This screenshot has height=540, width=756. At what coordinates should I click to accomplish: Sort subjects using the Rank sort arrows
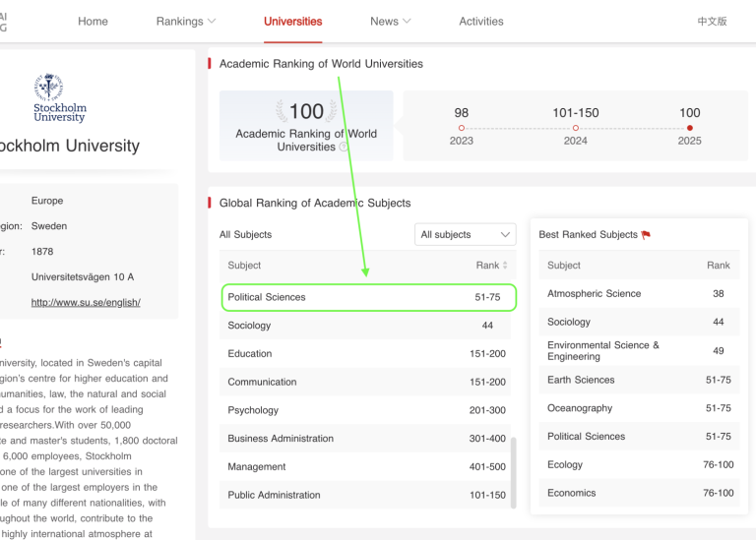click(x=506, y=266)
